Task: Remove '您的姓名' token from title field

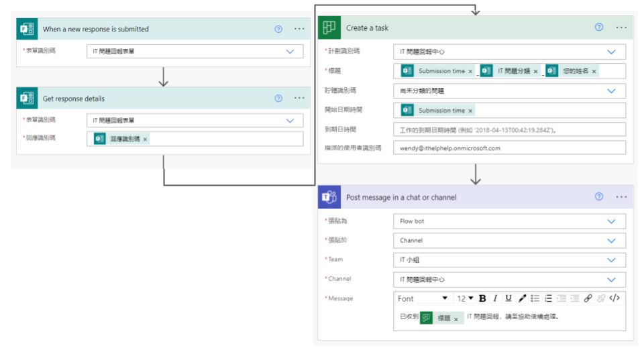Action: click(x=594, y=72)
